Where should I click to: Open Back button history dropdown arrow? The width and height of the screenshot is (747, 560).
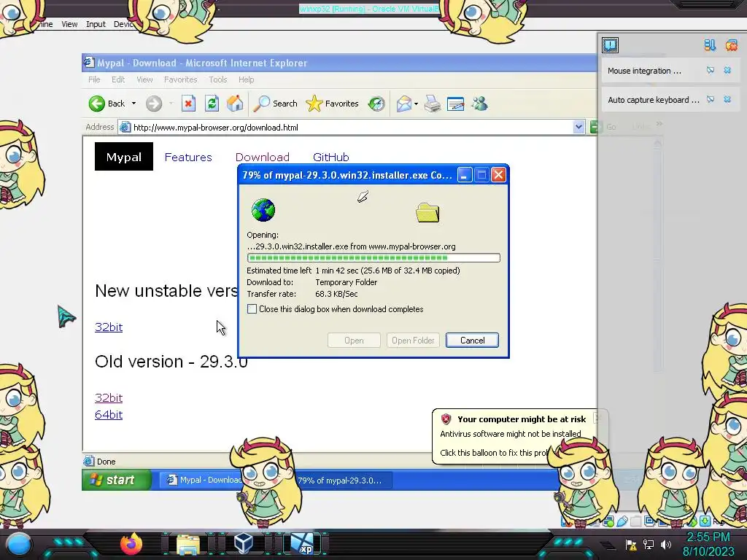click(x=134, y=104)
